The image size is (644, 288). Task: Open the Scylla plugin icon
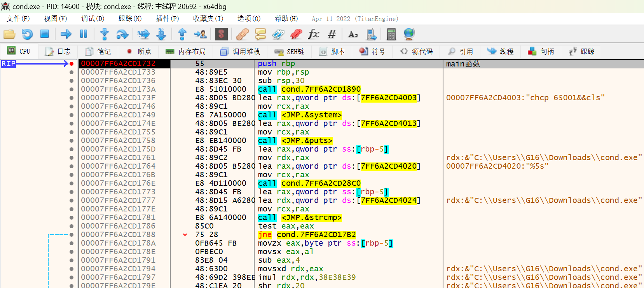pos(221,34)
